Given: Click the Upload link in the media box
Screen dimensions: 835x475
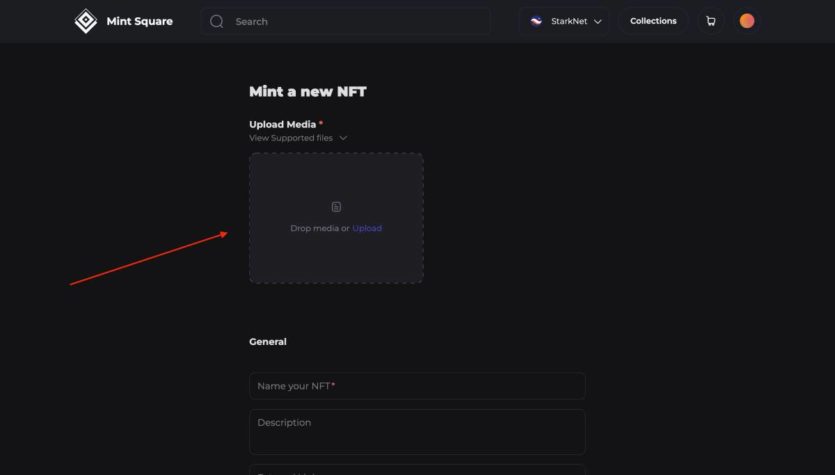Looking at the screenshot, I should (367, 228).
